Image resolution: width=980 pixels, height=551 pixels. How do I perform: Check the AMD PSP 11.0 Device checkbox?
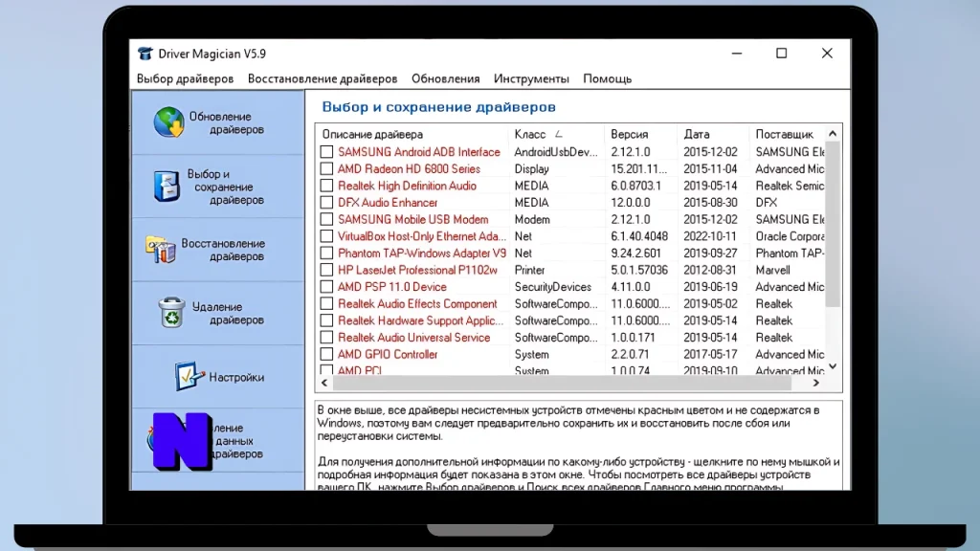pyautogui.click(x=326, y=287)
